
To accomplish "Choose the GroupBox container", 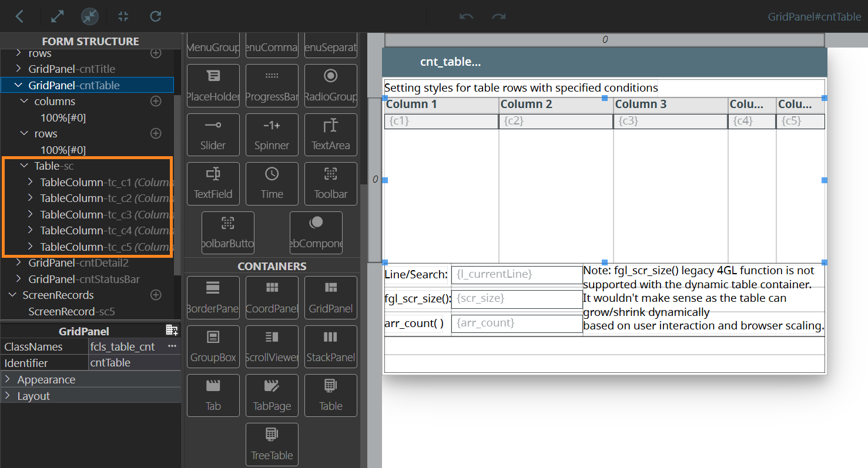I will click(x=213, y=346).
